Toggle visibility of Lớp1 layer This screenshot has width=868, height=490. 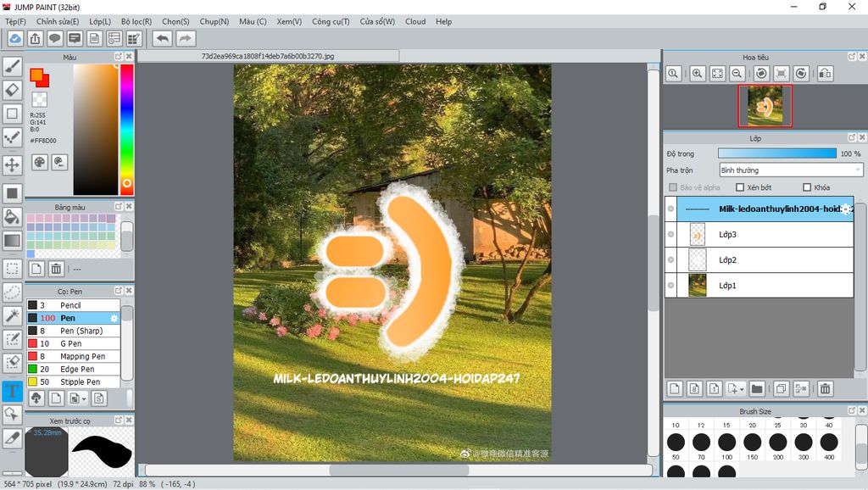671,285
